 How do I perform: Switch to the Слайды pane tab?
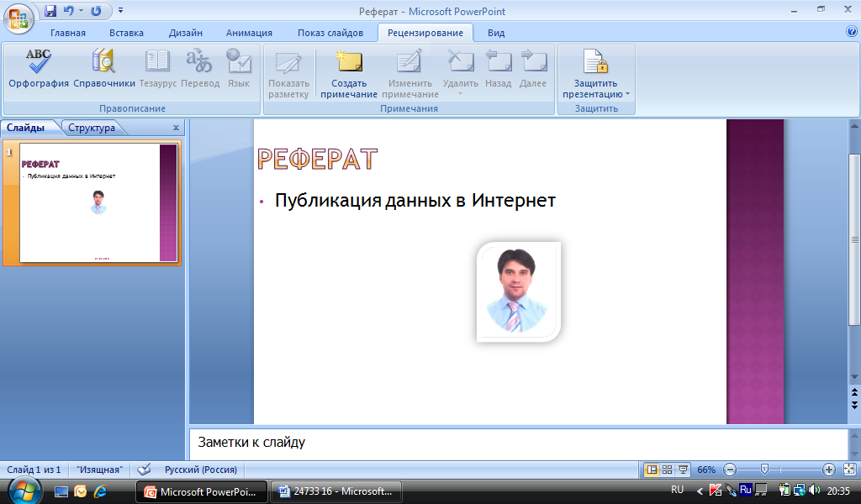26,128
